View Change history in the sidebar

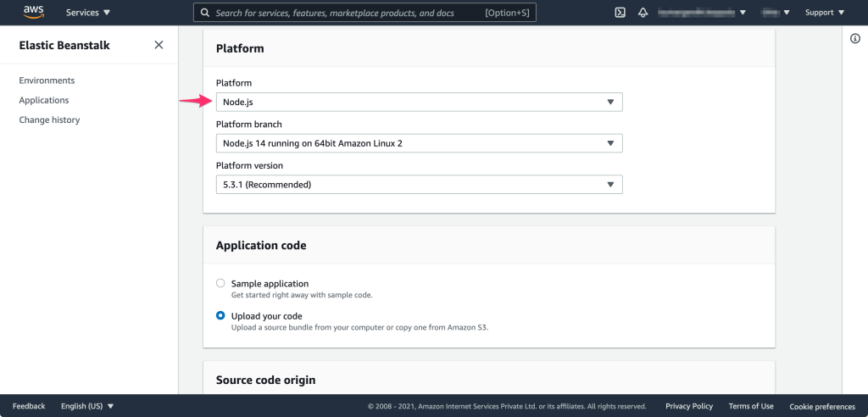coord(49,120)
